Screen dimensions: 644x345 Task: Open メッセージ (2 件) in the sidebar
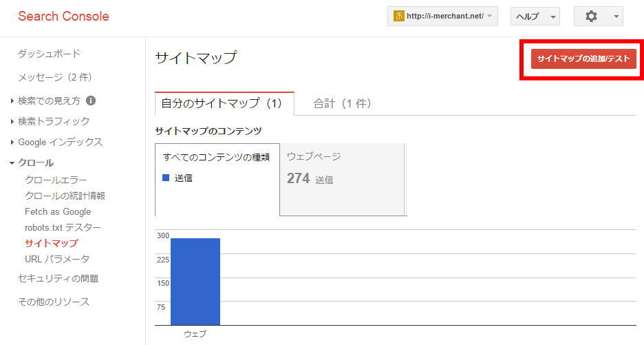coord(54,77)
